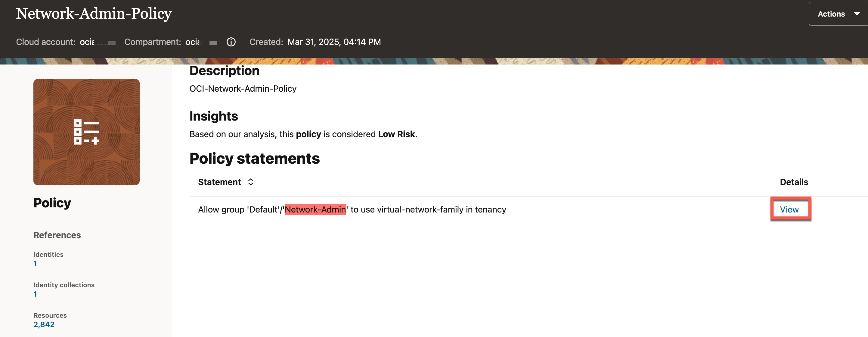Screen dimensions: 868x337
Task: Open the Resources 2,842 link
Action: (44, 324)
